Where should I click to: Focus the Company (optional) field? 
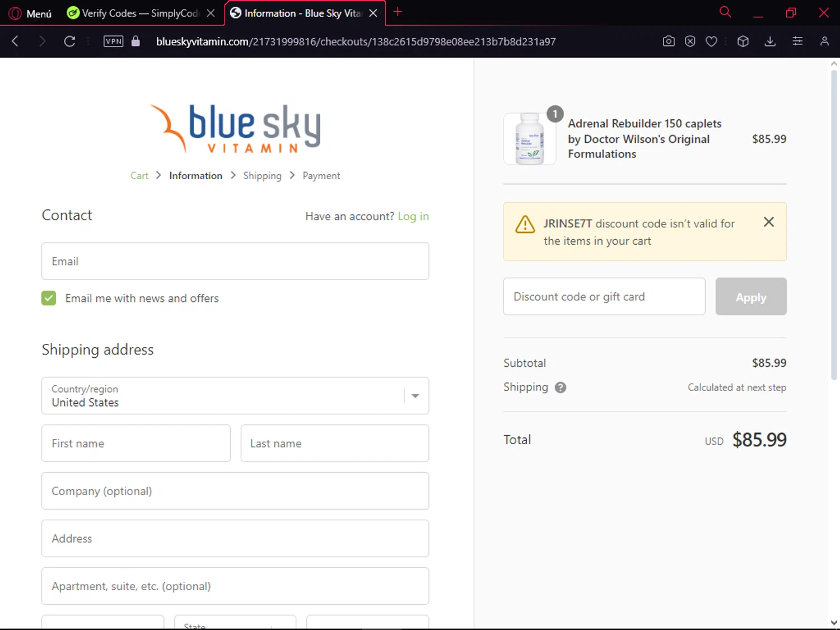[235, 491]
